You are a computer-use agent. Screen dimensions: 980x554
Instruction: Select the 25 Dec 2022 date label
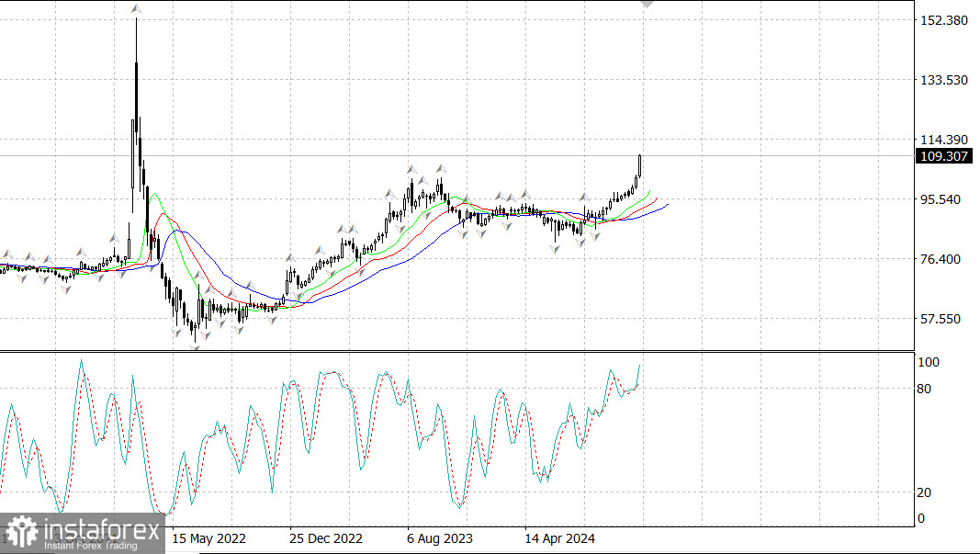326,538
